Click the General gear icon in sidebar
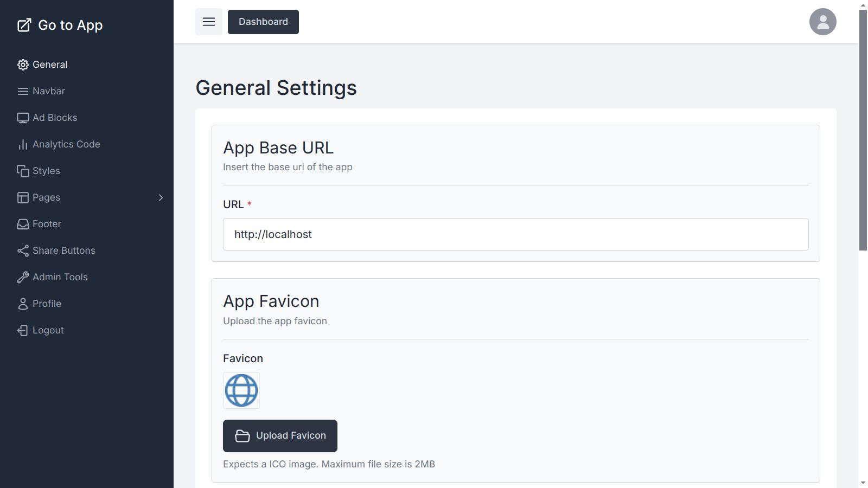 (x=23, y=65)
